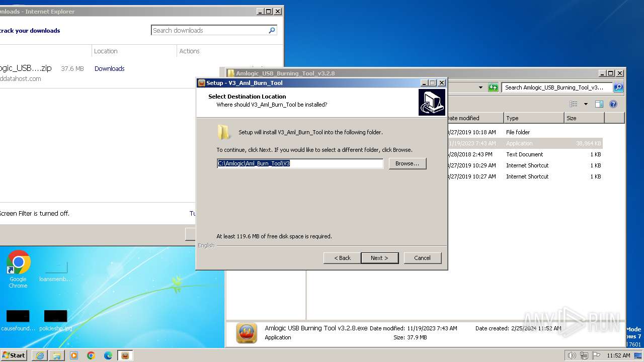Select the loansmemb desktop file

point(55,272)
